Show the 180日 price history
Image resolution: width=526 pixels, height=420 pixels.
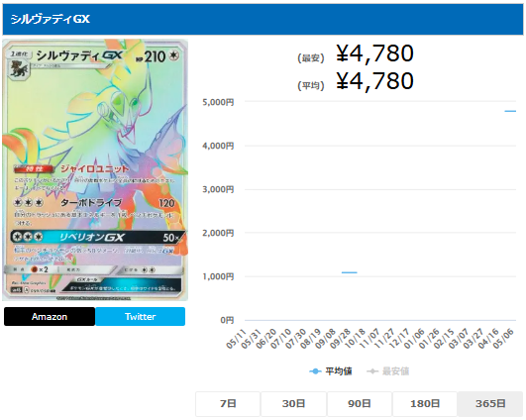click(x=425, y=403)
